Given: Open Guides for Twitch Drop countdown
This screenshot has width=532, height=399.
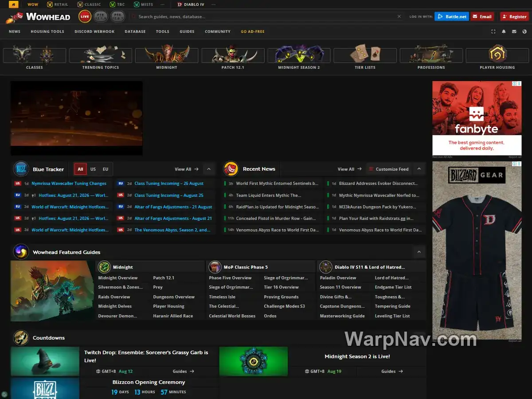Looking at the screenshot, I should tap(184, 372).
